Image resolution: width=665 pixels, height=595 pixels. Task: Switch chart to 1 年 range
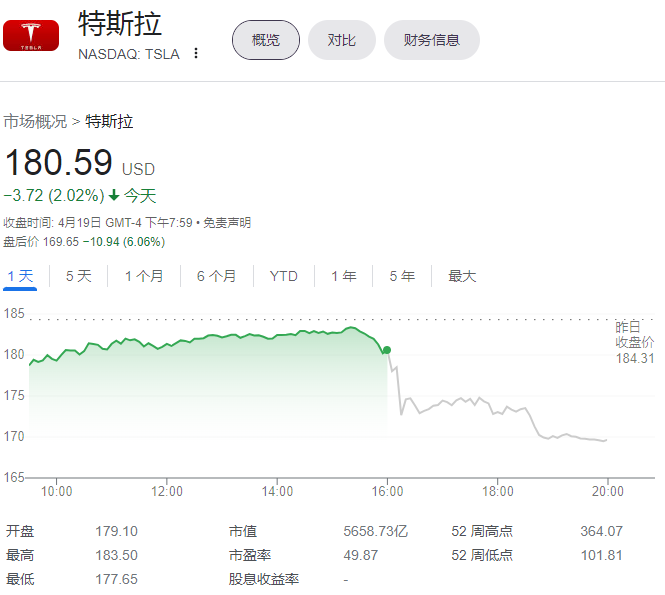pyautogui.click(x=343, y=276)
